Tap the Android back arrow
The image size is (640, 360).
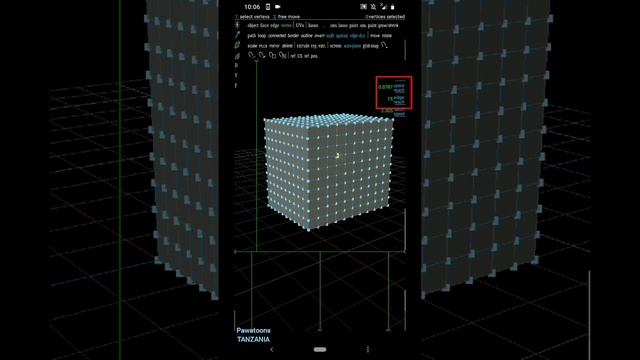272,349
